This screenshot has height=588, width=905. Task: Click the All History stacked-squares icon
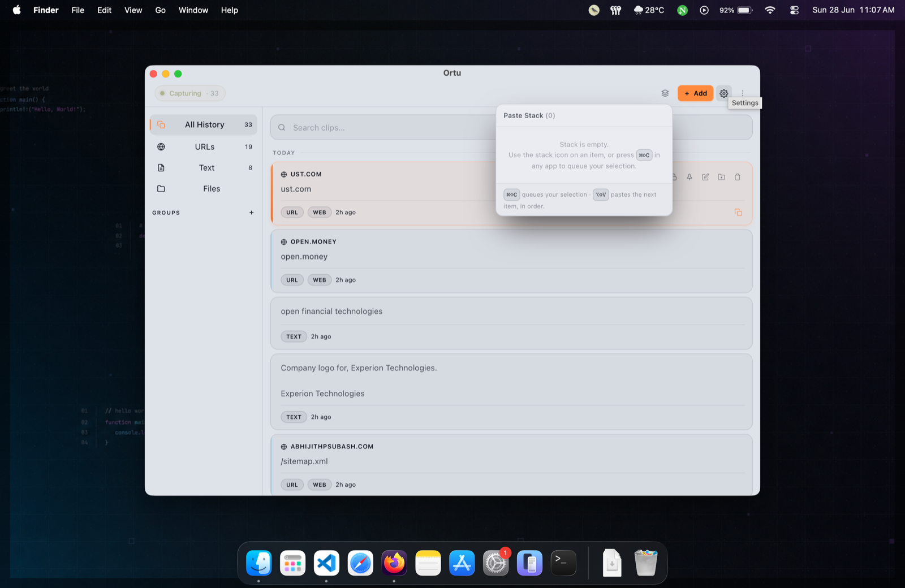coord(161,124)
